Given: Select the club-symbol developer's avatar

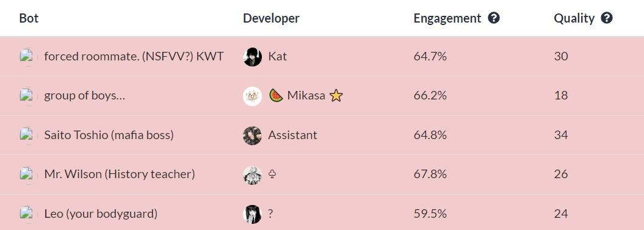Looking at the screenshot, I should coord(252,175).
